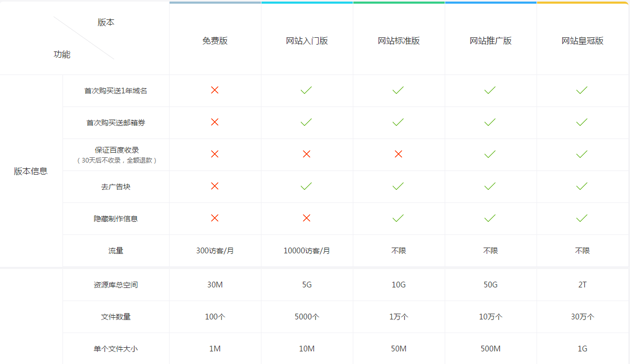630x364 pixels.
Task: Click checkmark for 网站入门版 首次购买送1年域名
Action: click(x=307, y=90)
